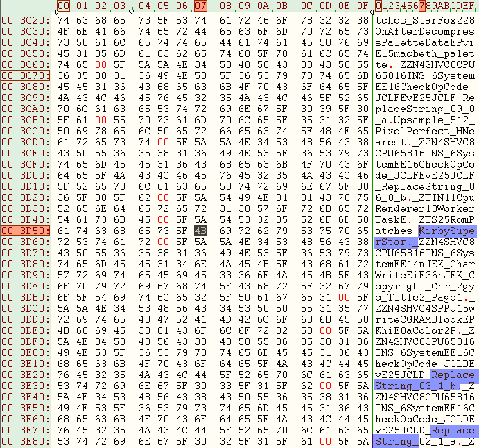Select red 00 byte in row 3E80
Image resolution: width=479 pixels, height=448 pixels.
pyautogui.click(x=325, y=441)
